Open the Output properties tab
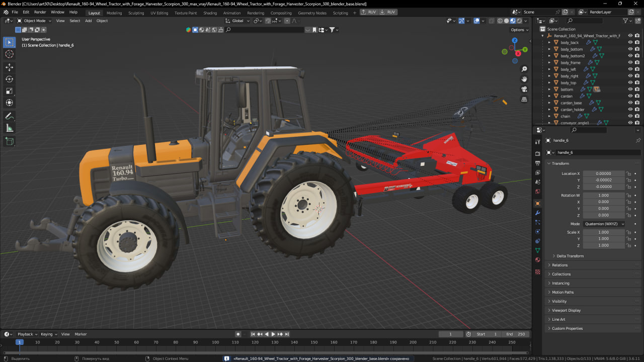The width and height of the screenshot is (644, 362). [538, 163]
